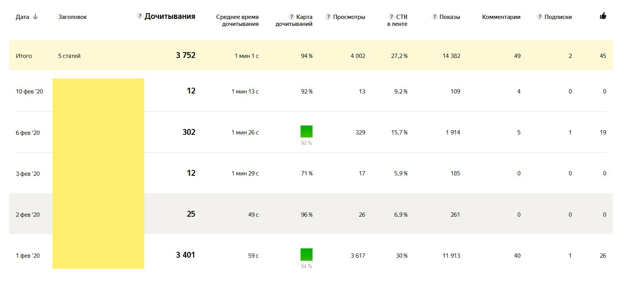Click the help icon beside Просмотры
Image resolution: width=644 pixels, height=282 pixels.
[328, 17]
